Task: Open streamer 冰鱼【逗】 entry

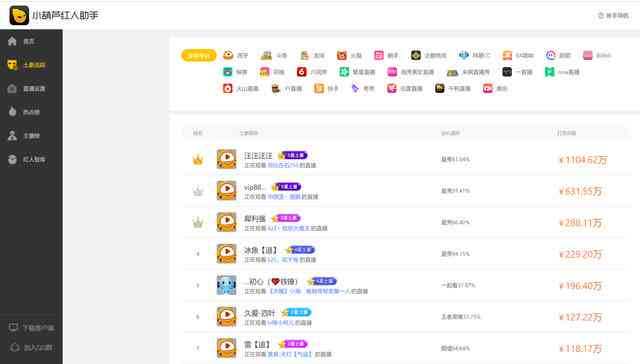Action: click(x=260, y=250)
